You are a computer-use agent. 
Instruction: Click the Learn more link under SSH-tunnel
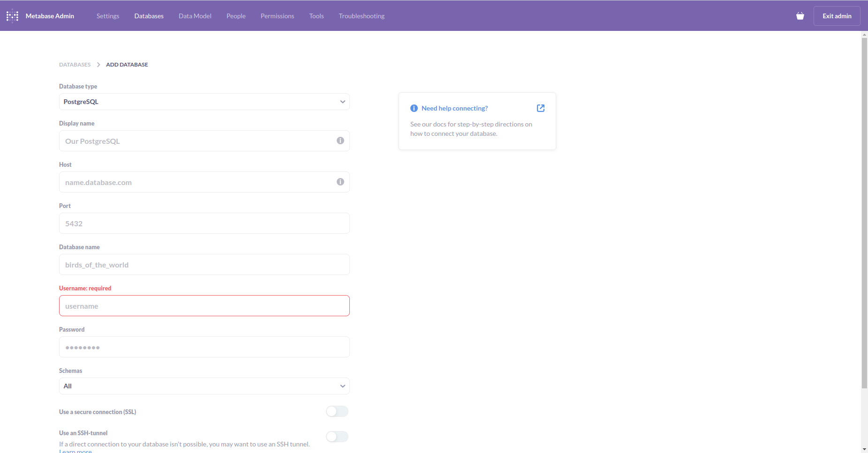coord(75,450)
